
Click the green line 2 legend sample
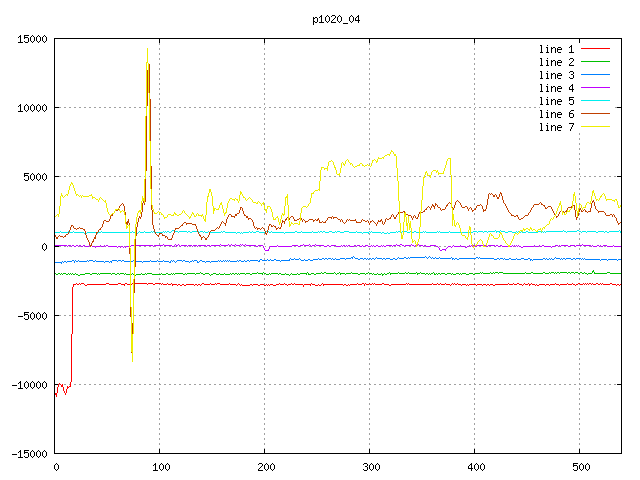(x=596, y=62)
